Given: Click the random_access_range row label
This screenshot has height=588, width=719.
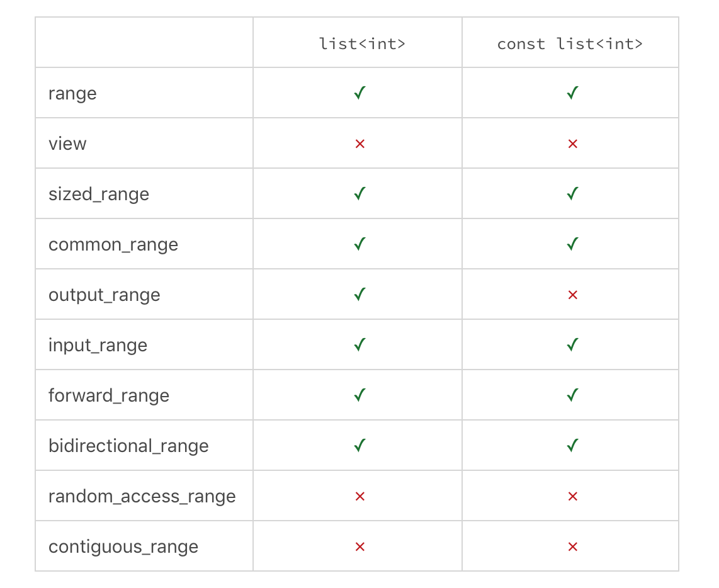Looking at the screenshot, I should tap(142, 497).
